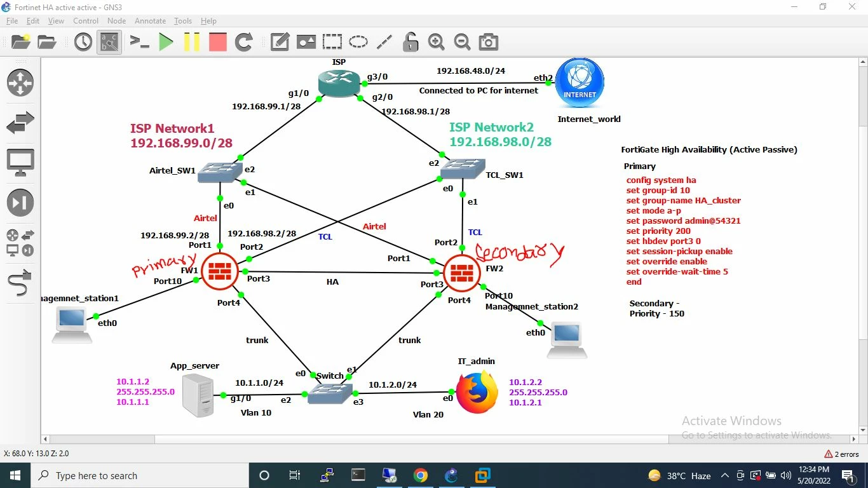868x488 pixels.
Task: Open the terminal app on taskbar
Action: click(358, 475)
